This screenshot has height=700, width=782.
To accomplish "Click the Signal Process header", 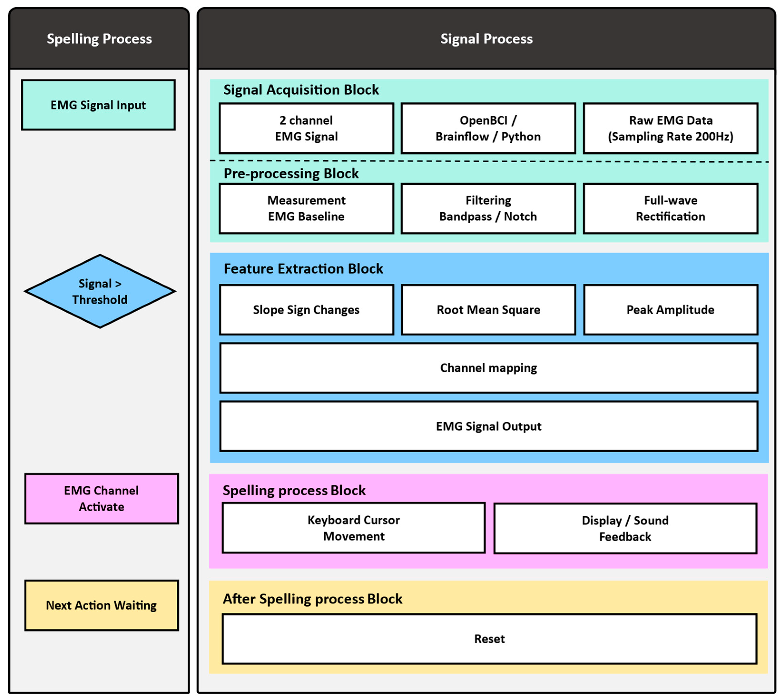I will (x=486, y=39).
